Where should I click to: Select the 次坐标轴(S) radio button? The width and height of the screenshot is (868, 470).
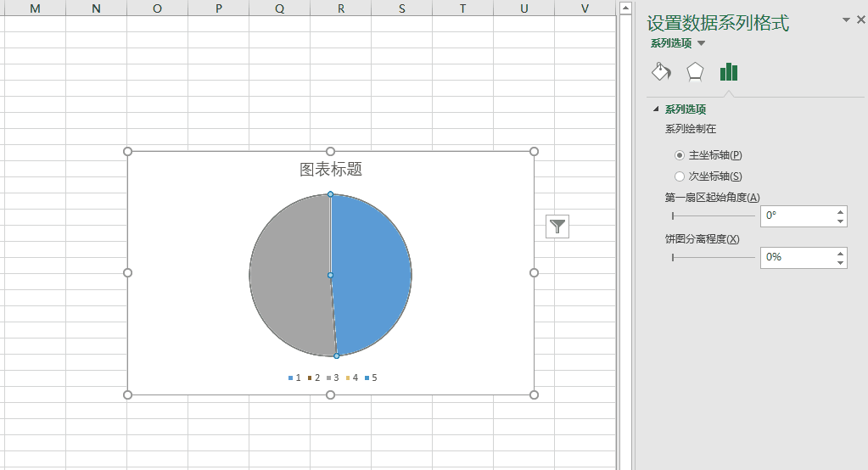[680, 176]
